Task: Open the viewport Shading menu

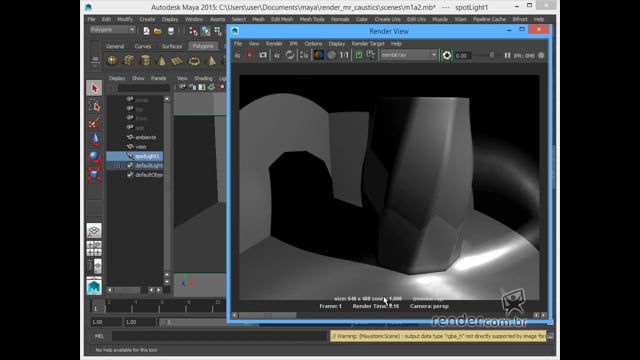Action: pos(203,78)
